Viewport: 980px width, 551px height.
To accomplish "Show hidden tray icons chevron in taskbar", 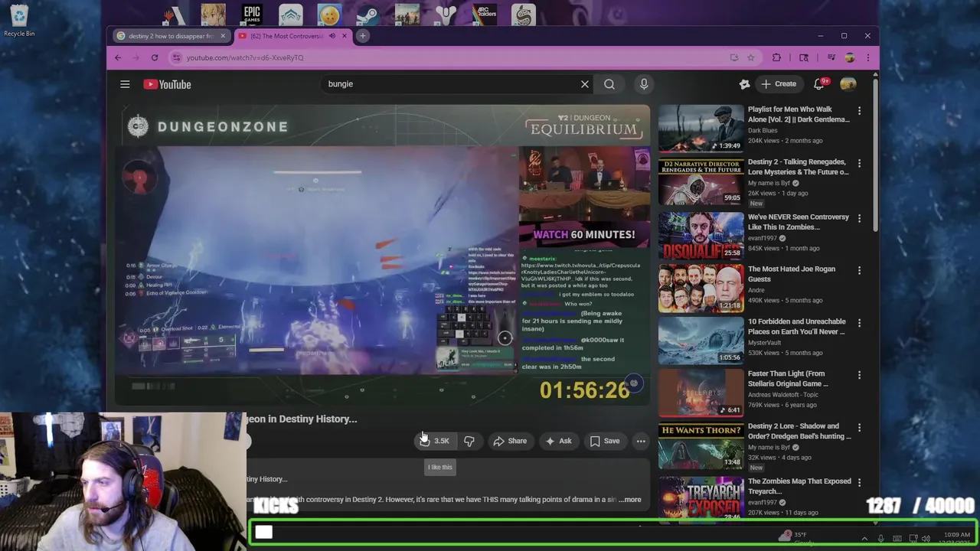I will tap(864, 539).
